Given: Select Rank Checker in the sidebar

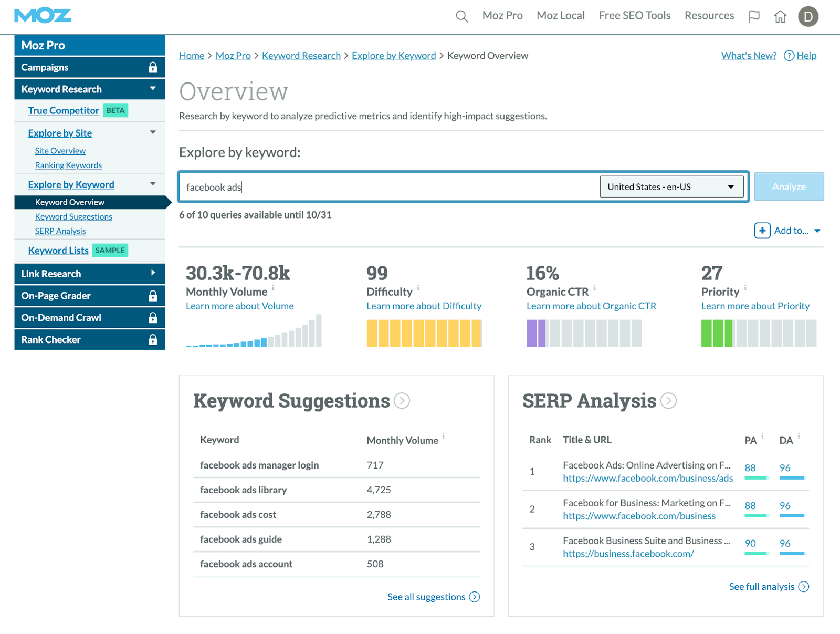Looking at the screenshot, I should (x=90, y=340).
